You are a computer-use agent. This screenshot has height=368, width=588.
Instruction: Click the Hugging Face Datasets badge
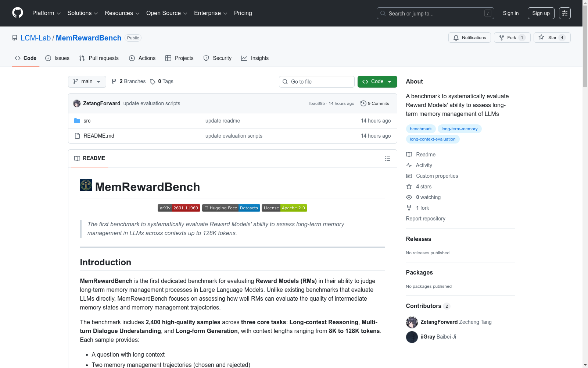pyautogui.click(x=231, y=208)
